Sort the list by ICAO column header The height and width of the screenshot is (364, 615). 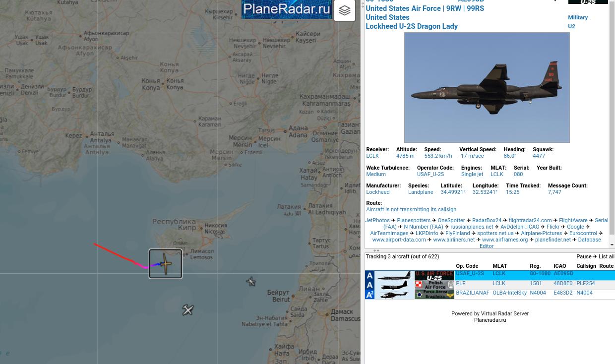tap(559, 266)
